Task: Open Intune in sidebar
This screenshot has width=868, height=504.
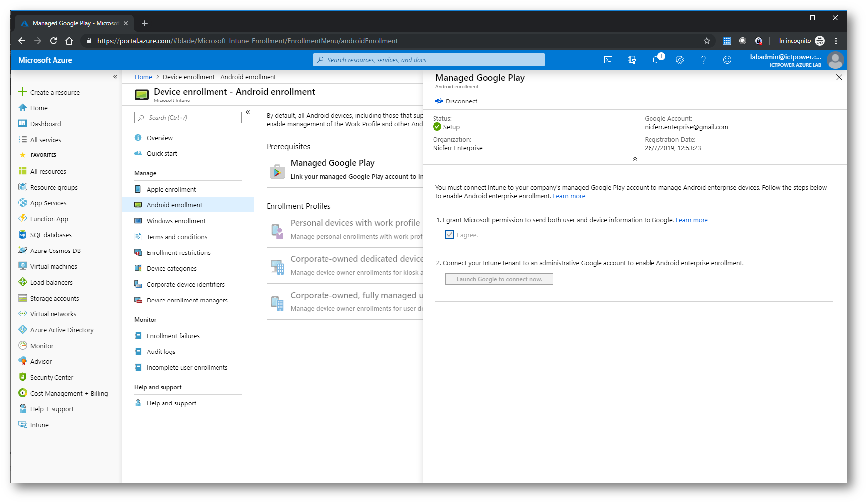Action: pyautogui.click(x=33, y=425)
